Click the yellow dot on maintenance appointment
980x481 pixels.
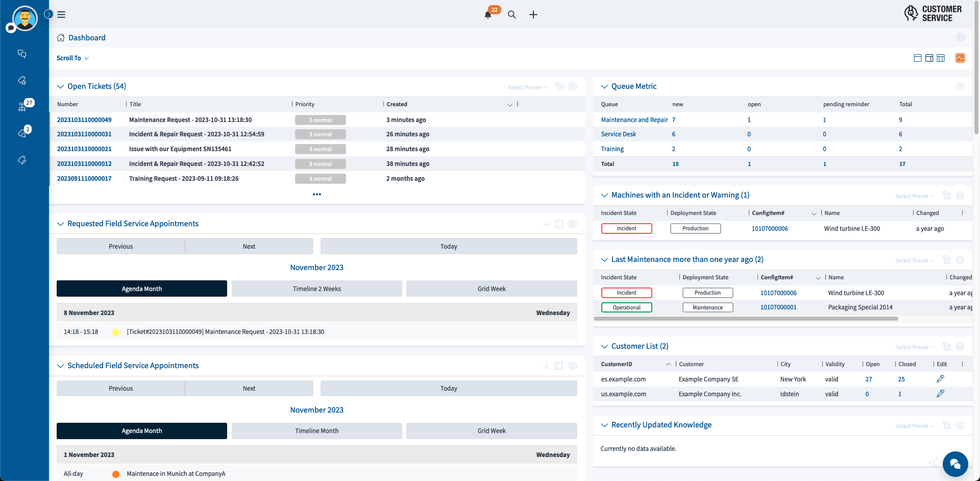[x=116, y=332]
